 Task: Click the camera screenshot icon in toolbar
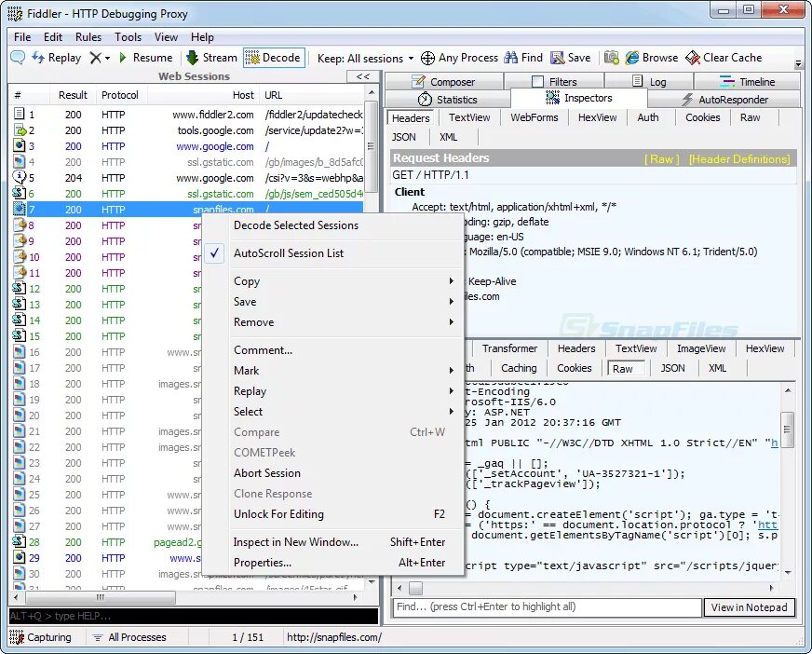pos(612,58)
